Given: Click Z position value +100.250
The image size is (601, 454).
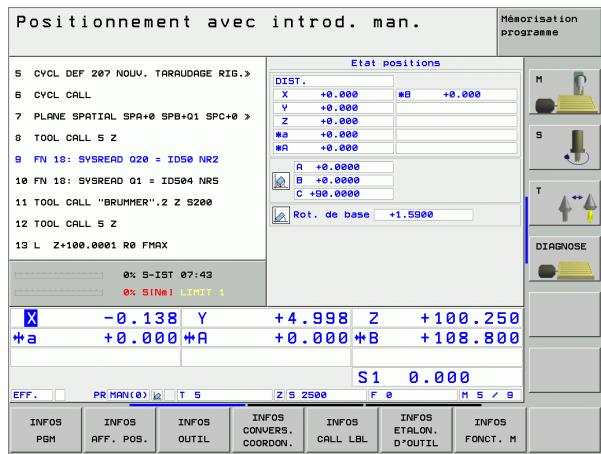Looking at the screenshot, I should pos(470,318).
